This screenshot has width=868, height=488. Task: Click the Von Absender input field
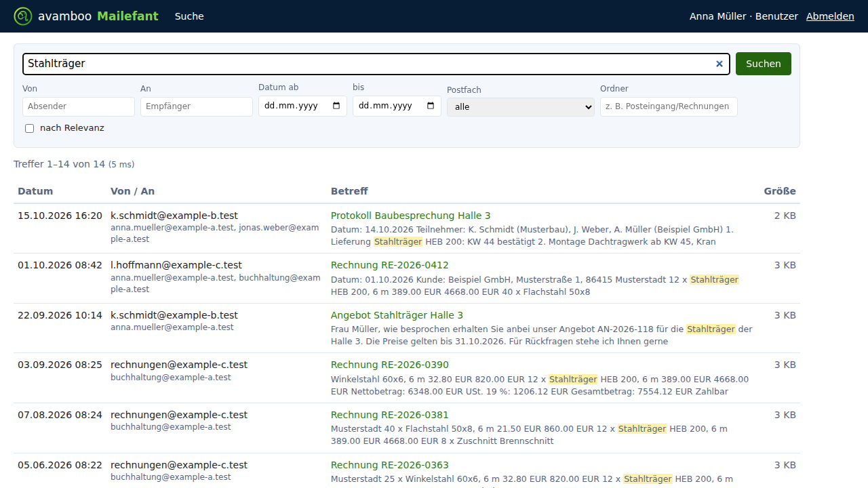click(x=79, y=106)
